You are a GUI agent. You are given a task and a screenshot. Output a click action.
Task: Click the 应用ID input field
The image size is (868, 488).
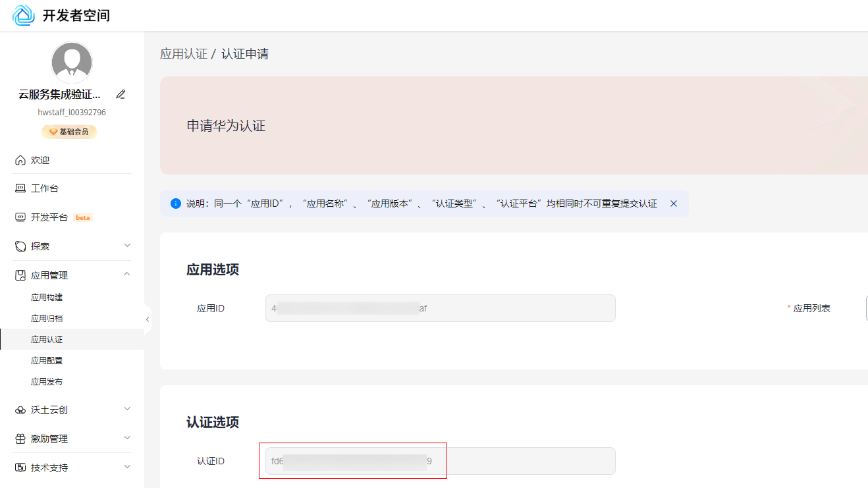[x=441, y=308]
